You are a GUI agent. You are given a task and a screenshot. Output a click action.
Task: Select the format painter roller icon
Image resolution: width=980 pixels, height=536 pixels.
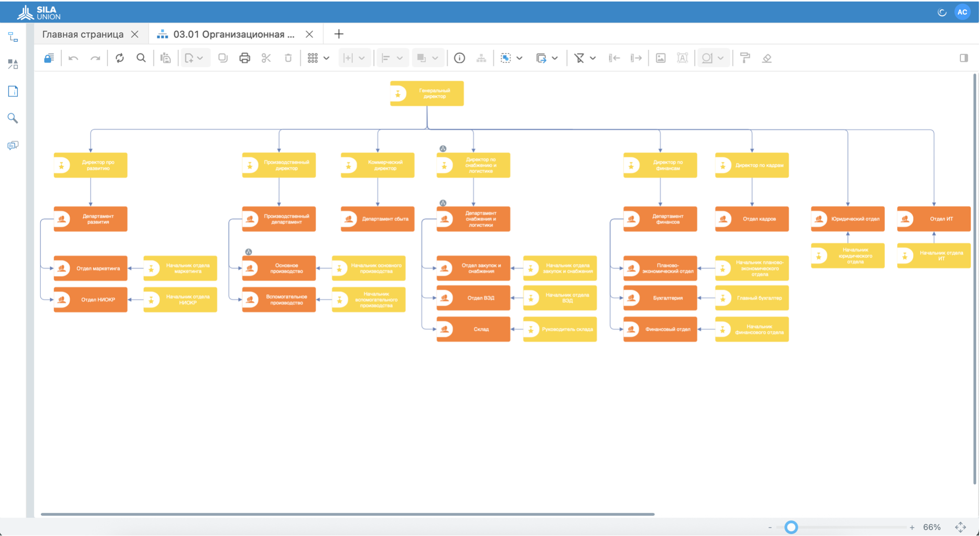(x=745, y=58)
